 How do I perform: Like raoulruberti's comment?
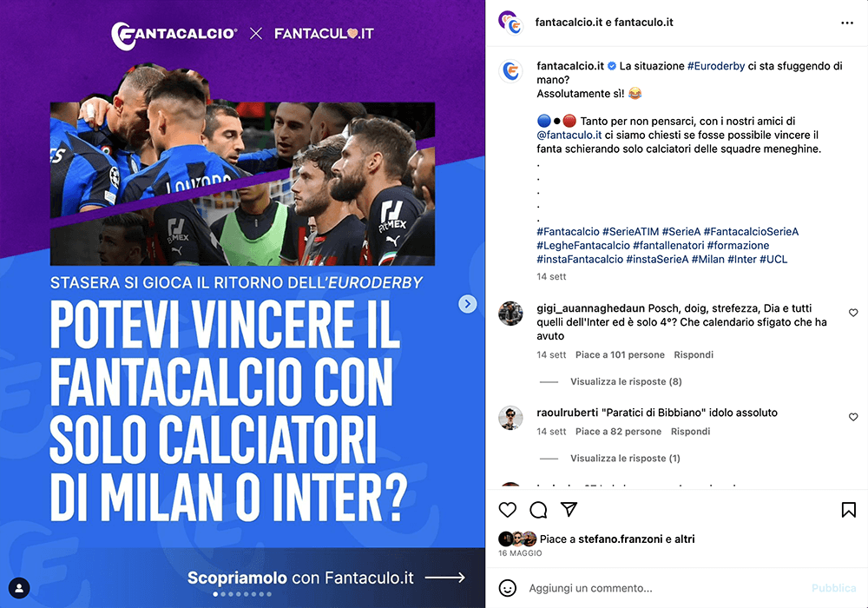(853, 417)
